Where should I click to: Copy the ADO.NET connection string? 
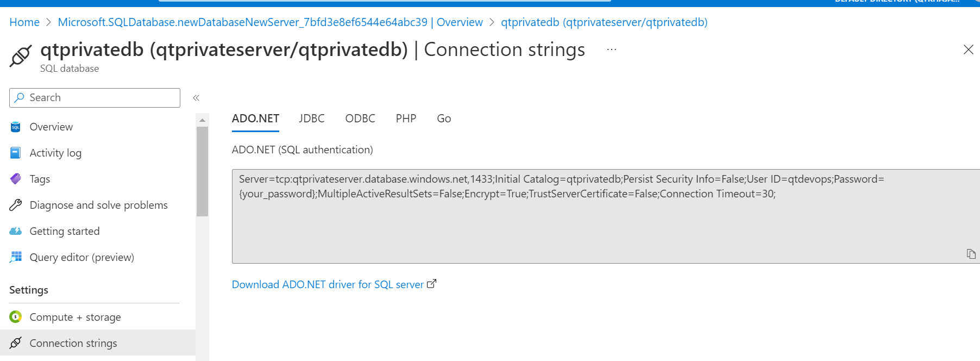(970, 253)
